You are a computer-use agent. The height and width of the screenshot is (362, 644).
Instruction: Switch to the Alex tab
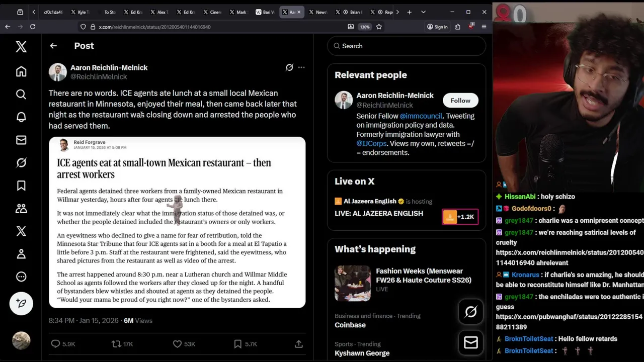click(159, 12)
